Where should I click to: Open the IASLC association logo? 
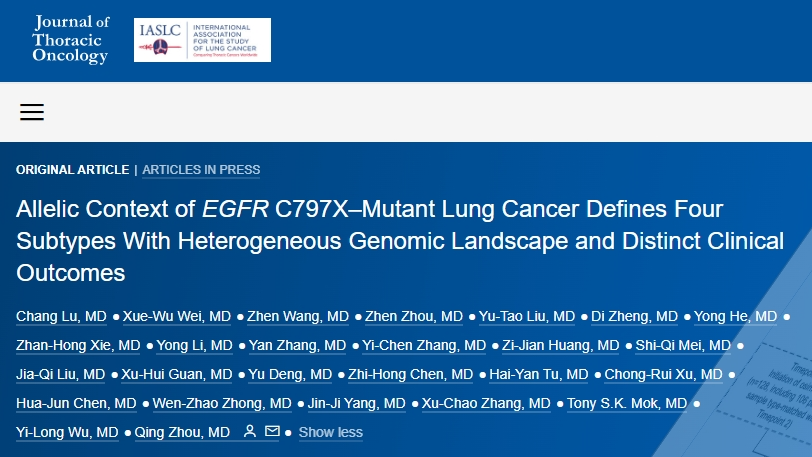tap(202, 40)
